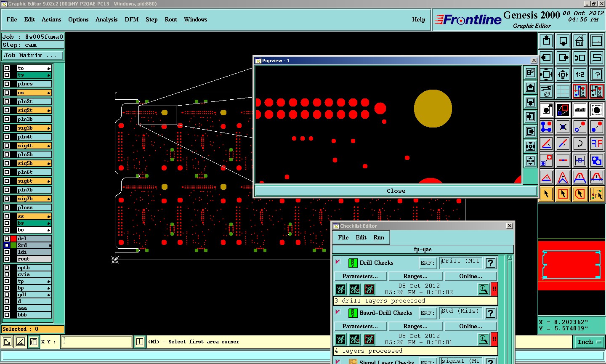Screen dimensions: 606x364
Task: Open the Help menu
Action: pyautogui.click(x=418, y=19)
